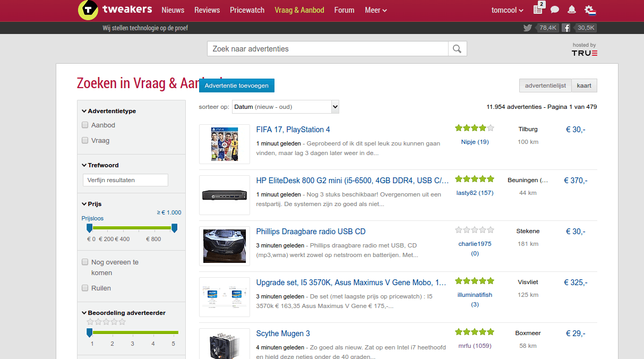Open the Phillips Draagbare radio USB CD listing

311,232
